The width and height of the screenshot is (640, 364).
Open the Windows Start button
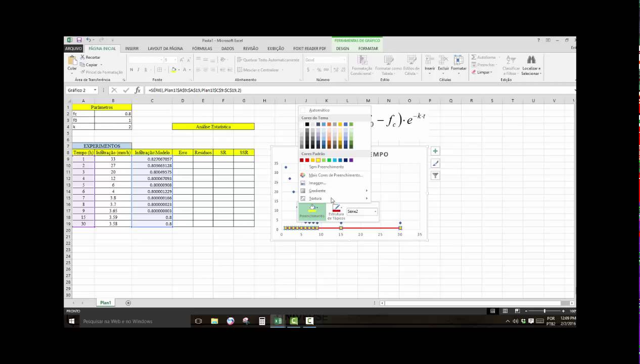(71, 321)
